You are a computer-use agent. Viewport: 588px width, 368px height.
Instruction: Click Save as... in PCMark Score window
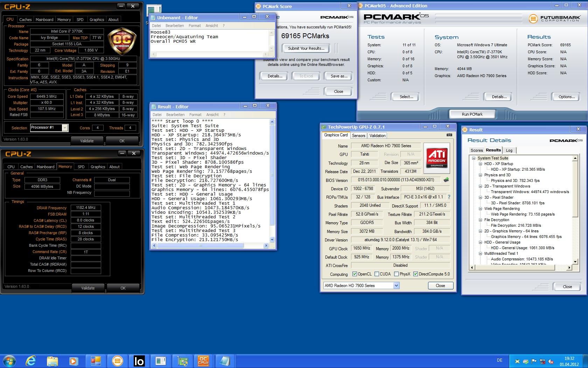(339, 76)
